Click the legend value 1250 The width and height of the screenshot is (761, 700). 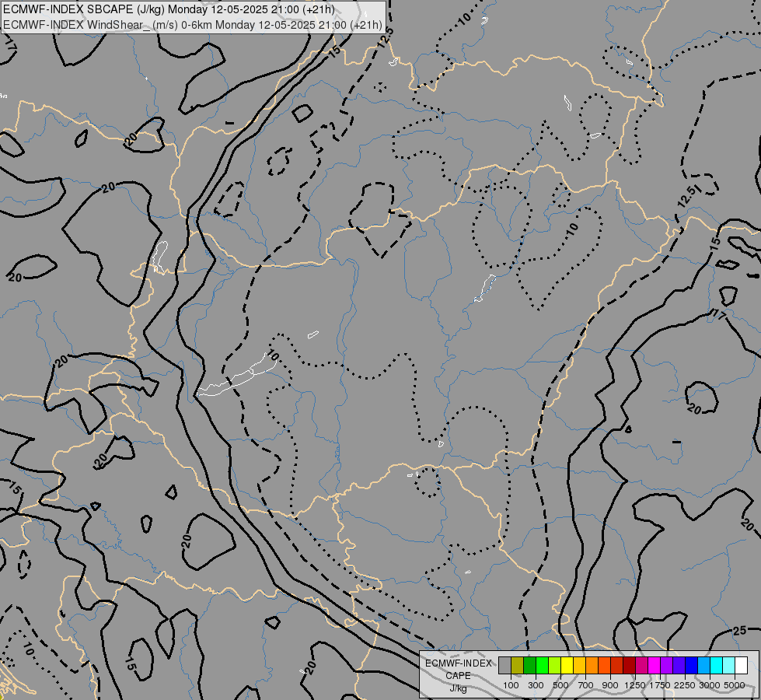tap(635, 685)
